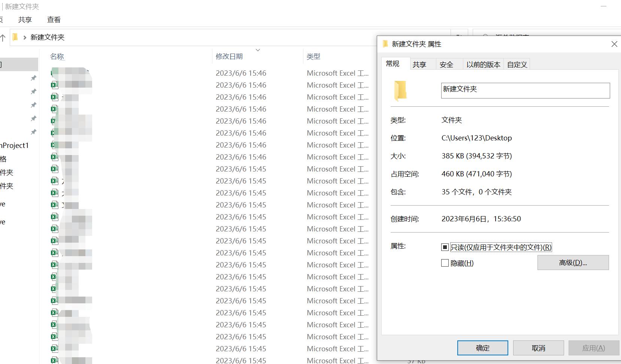Image resolution: width=621 pixels, height=364 pixels.
Task: Click the breadcrumb chevron next to the folder icon
Action: click(x=24, y=37)
